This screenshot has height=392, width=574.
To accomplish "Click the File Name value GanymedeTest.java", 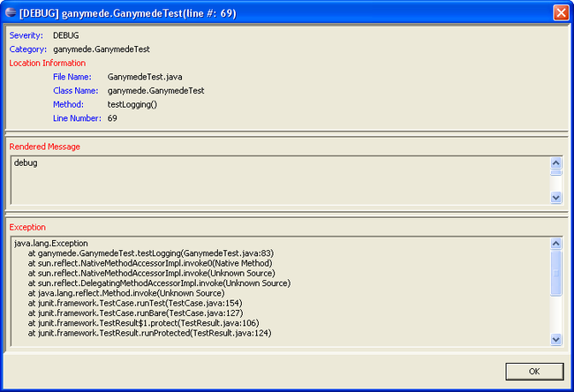I will [x=145, y=77].
